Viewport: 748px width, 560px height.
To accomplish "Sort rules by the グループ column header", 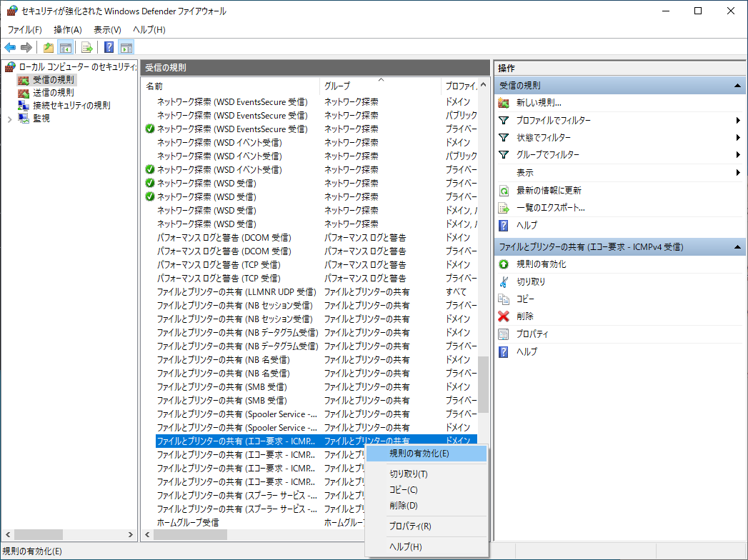I will (x=380, y=86).
